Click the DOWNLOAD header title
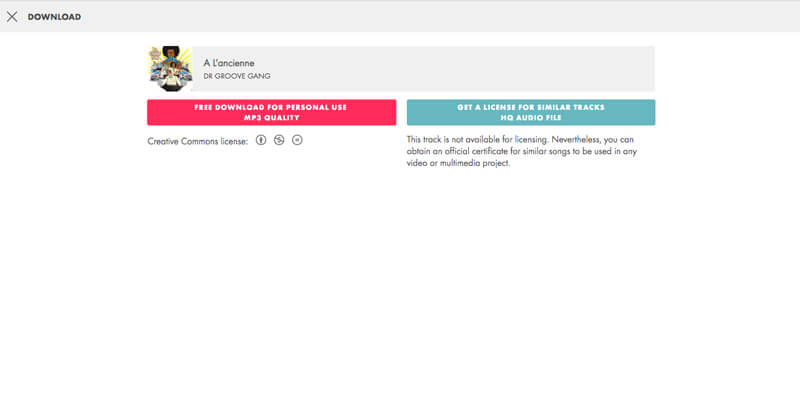800x401 pixels. pos(54,17)
